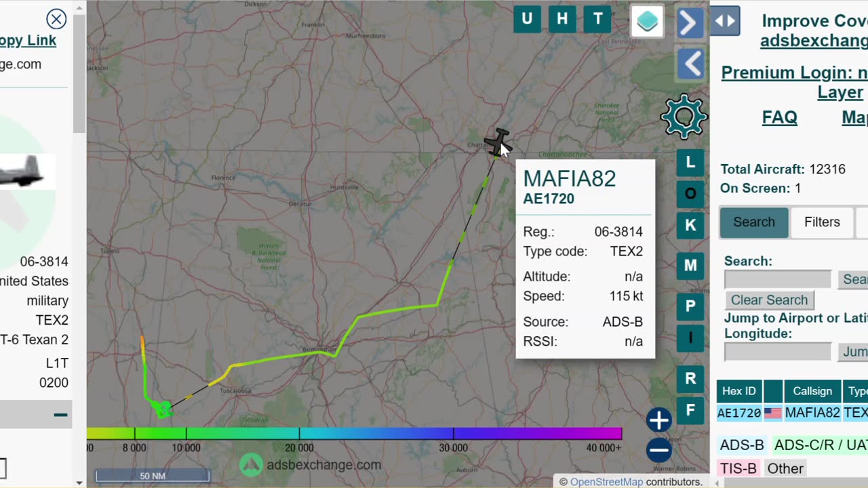
Task: Switch to the Filters tab
Action: [822, 222]
